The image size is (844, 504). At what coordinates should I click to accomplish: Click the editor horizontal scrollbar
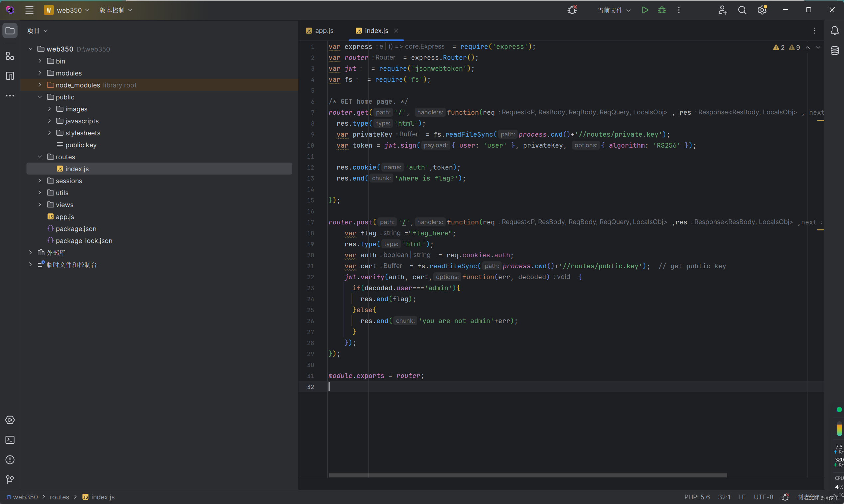(528, 475)
